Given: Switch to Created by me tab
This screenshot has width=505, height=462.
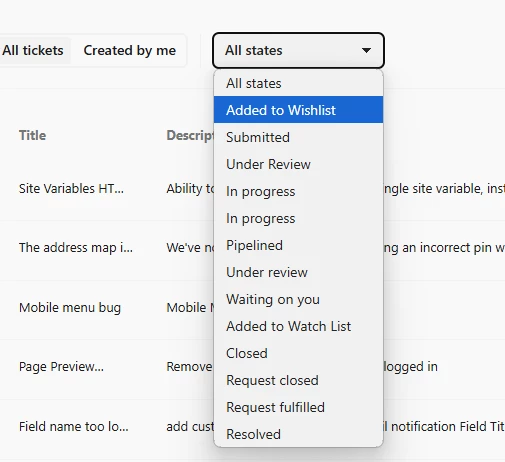Looking at the screenshot, I should (130, 50).
